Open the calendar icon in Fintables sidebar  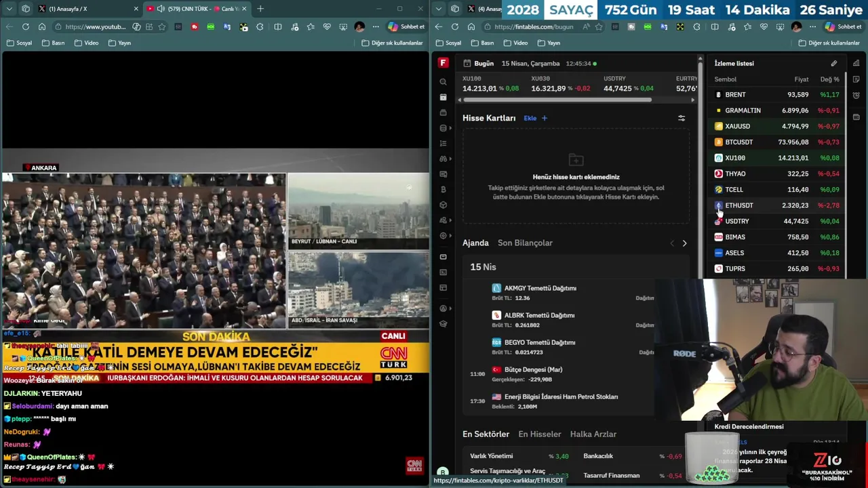[x=443, y=97]
